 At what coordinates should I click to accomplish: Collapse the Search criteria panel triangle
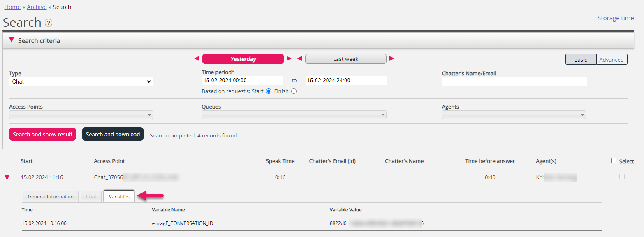click(12, 40)
